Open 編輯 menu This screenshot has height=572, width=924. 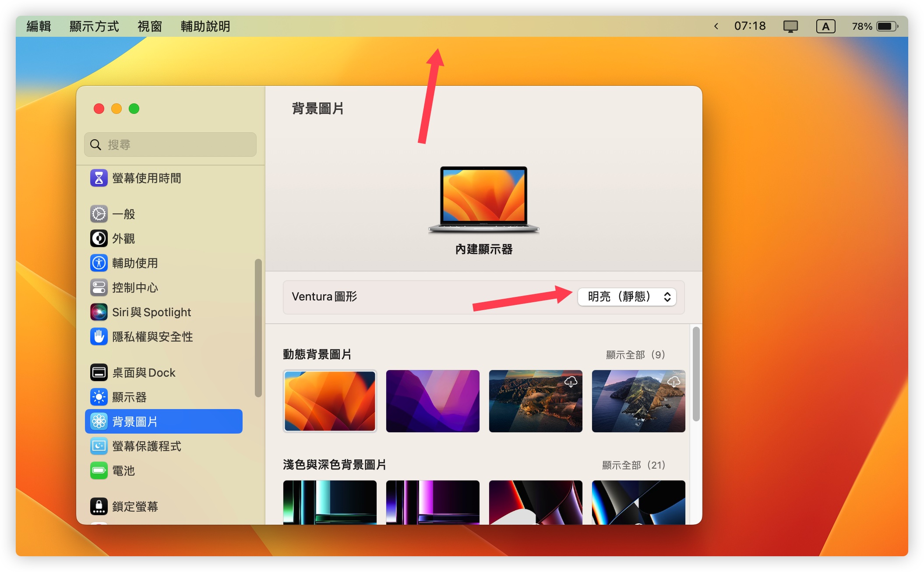coord(39,26)
